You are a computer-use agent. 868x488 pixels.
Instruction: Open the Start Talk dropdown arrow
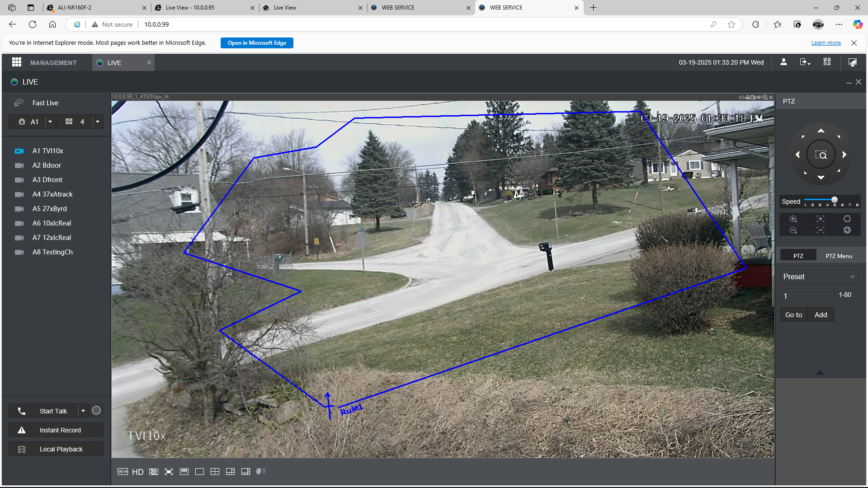(x=83, y=411)
